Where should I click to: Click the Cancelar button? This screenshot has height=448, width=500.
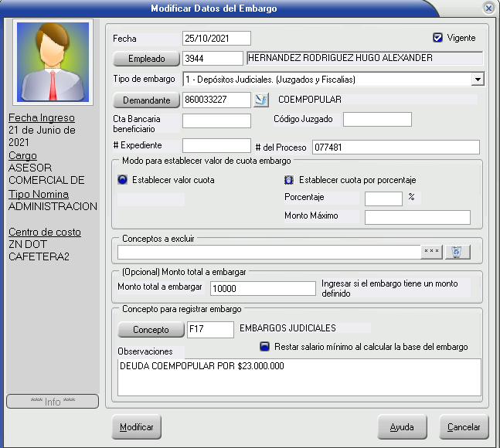464,426
